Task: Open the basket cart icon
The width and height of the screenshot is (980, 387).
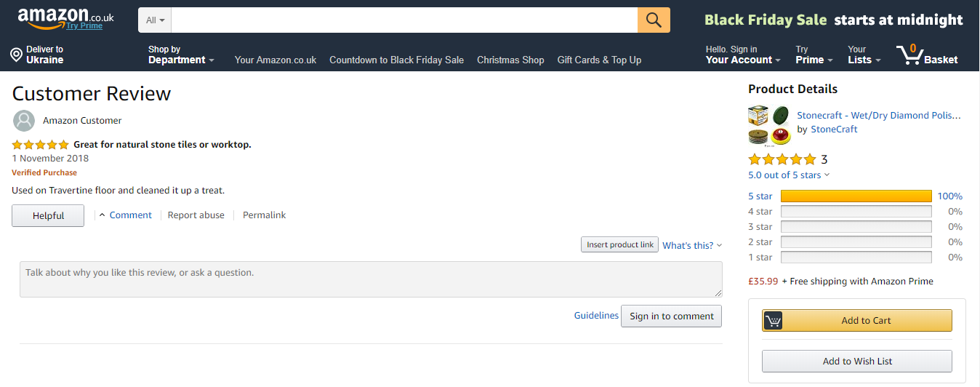Action: point(909,55)
